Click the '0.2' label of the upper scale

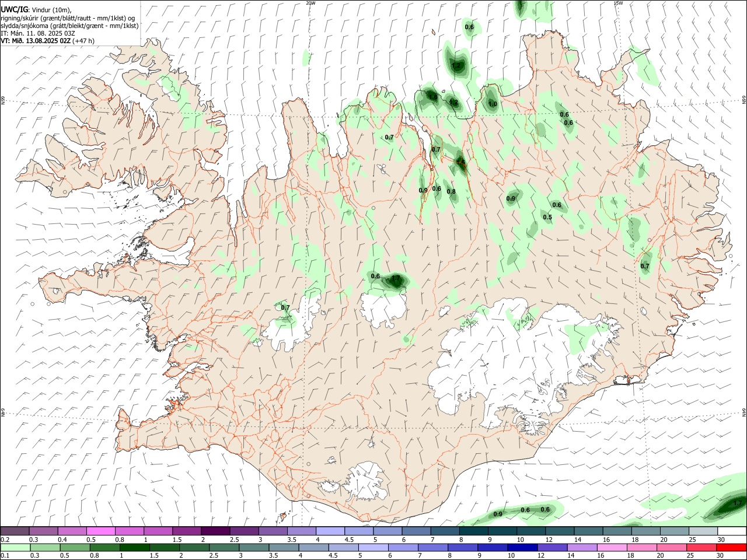5,540
